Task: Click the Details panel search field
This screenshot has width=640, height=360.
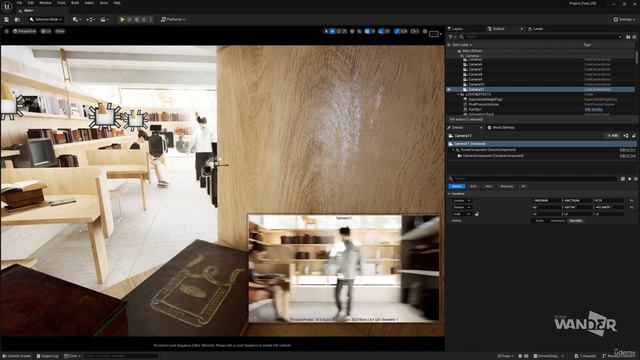Action: point(533,179)
